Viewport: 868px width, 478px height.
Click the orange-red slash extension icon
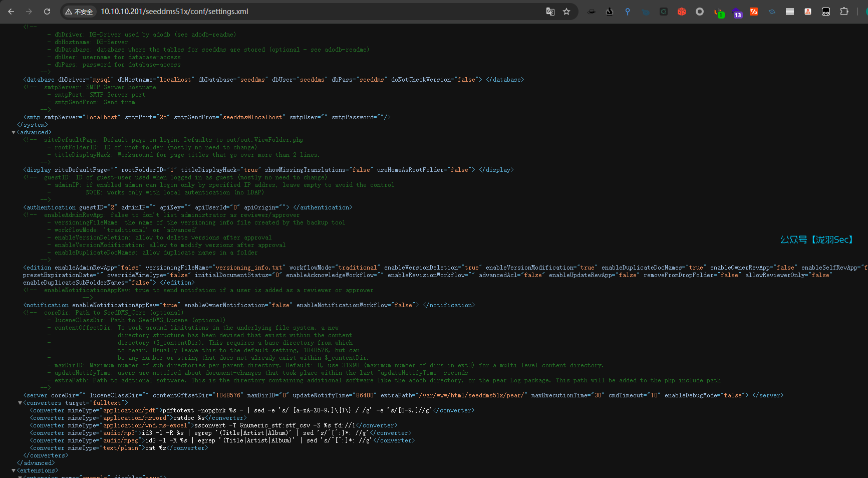pos(754,12)
